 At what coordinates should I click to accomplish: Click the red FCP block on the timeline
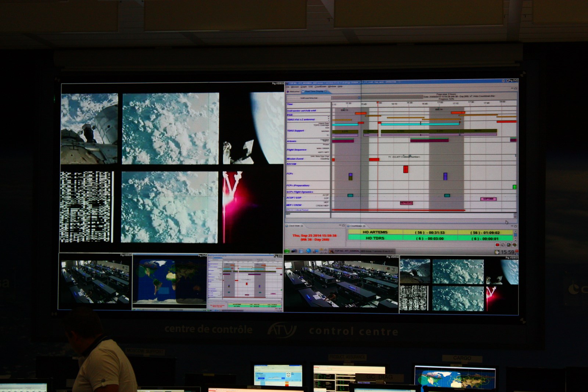406,169
